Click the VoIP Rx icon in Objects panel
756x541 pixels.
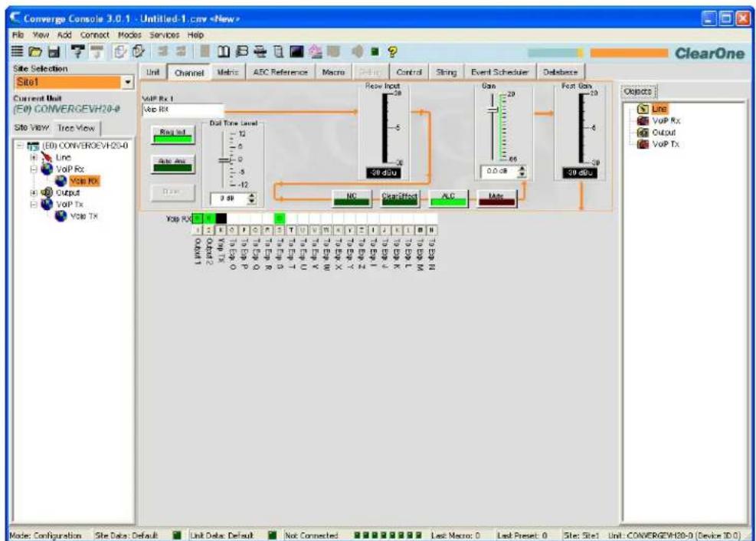click(643, 120)
